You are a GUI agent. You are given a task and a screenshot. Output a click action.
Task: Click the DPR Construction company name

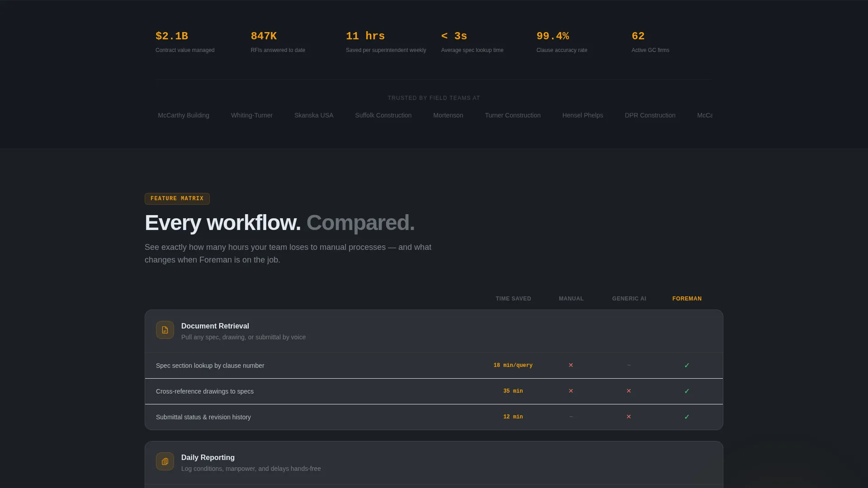click(650, 115)
